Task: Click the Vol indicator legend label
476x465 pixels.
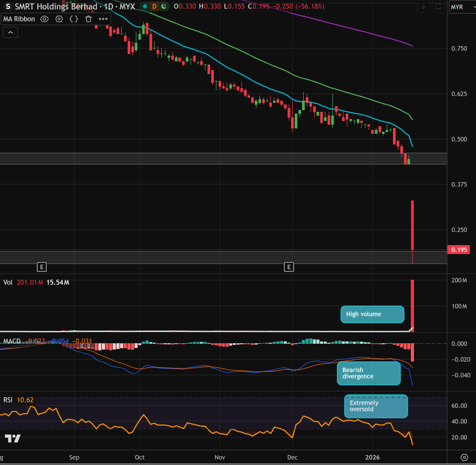Action: coord(8,282)
